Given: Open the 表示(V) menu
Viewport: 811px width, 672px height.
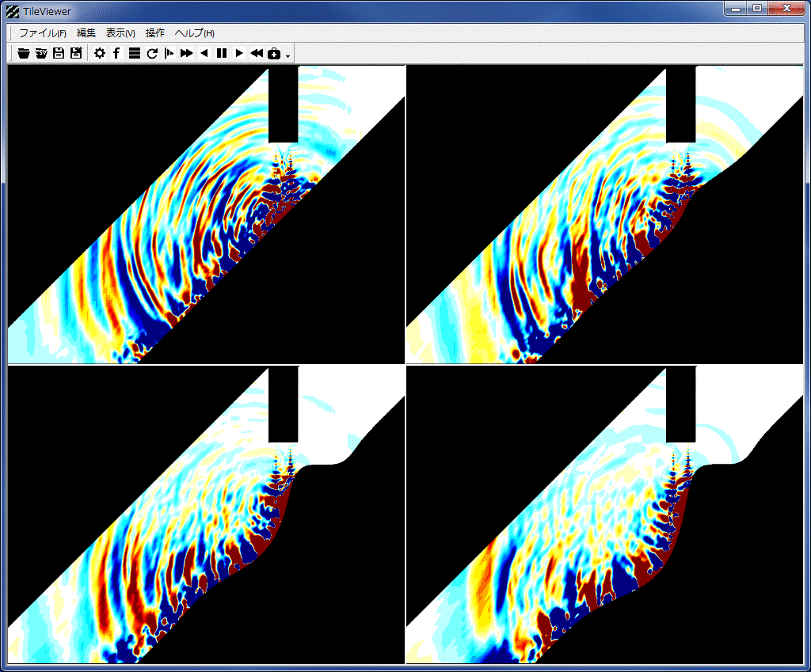Looking at the screenshot, I should coord(120,33).
